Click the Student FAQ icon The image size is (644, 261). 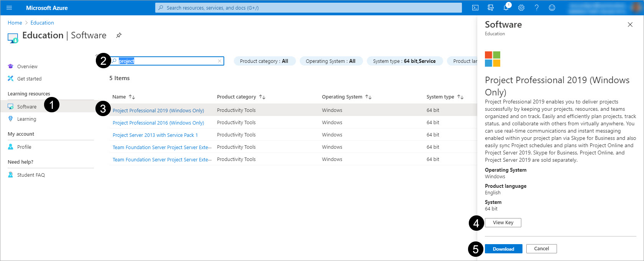tap(11, 175)
